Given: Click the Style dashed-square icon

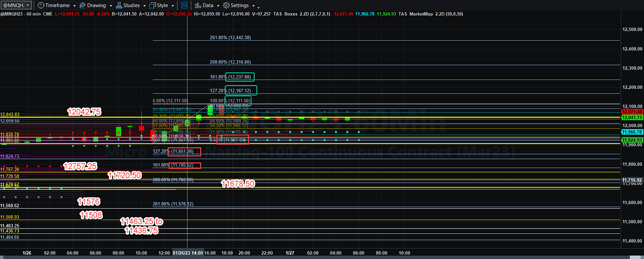Looking at the screenshot, I should 153,5.
